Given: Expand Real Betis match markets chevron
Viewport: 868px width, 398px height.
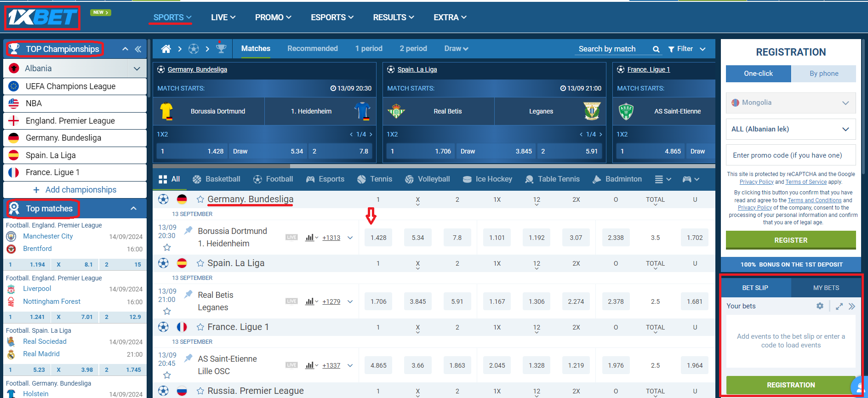Looking at the screenshot, I should point(350,301).
